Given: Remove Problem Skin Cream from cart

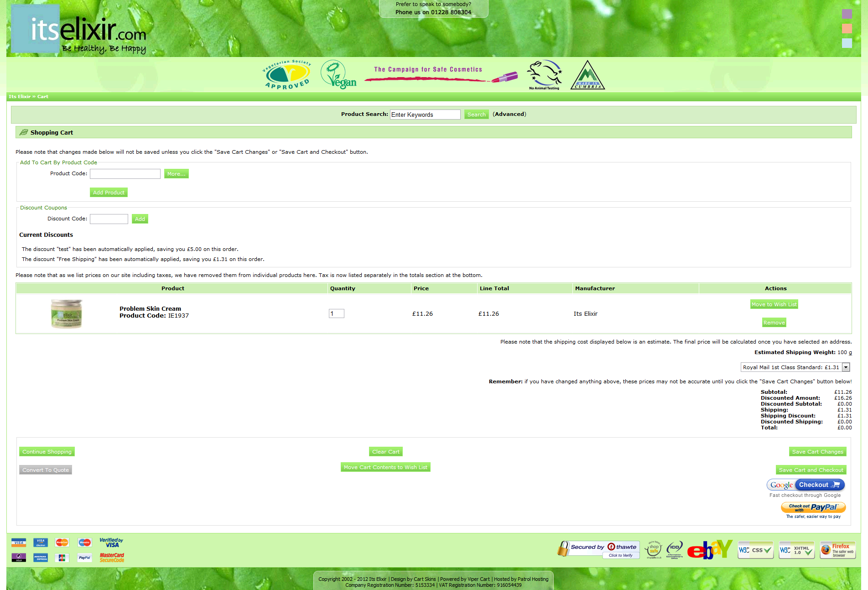Looking at the screenshot, I should tap(774, 323).
